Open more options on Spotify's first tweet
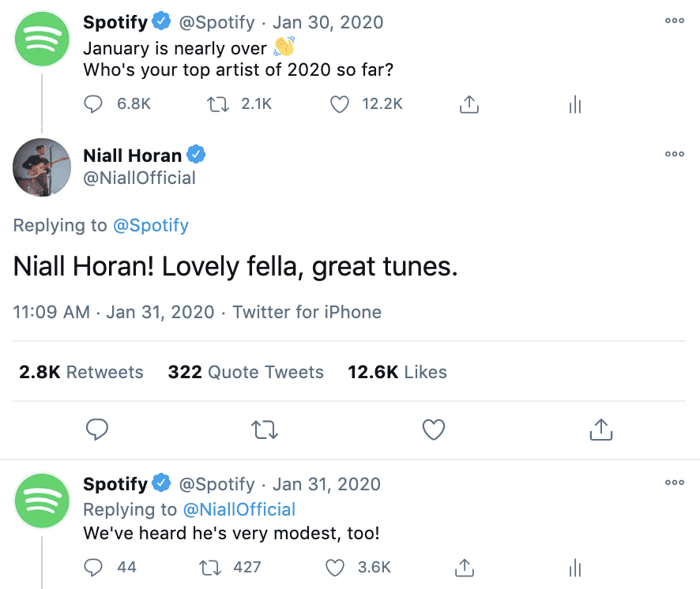Viewport: 700px width, 589px height. pyautogui.click(x=675, y=21)
